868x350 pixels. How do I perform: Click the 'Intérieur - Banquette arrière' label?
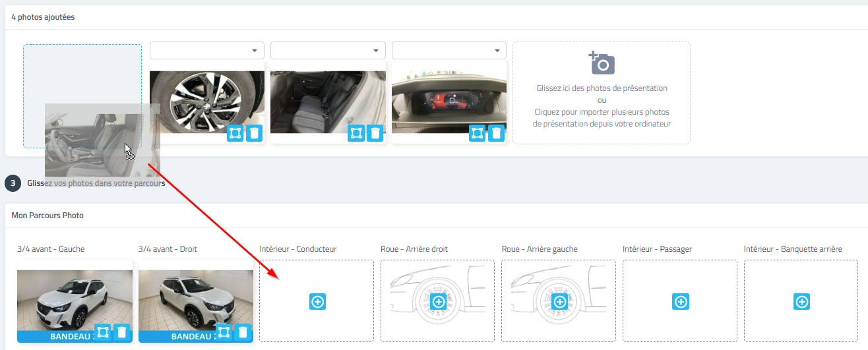click(x=793, y=249)
